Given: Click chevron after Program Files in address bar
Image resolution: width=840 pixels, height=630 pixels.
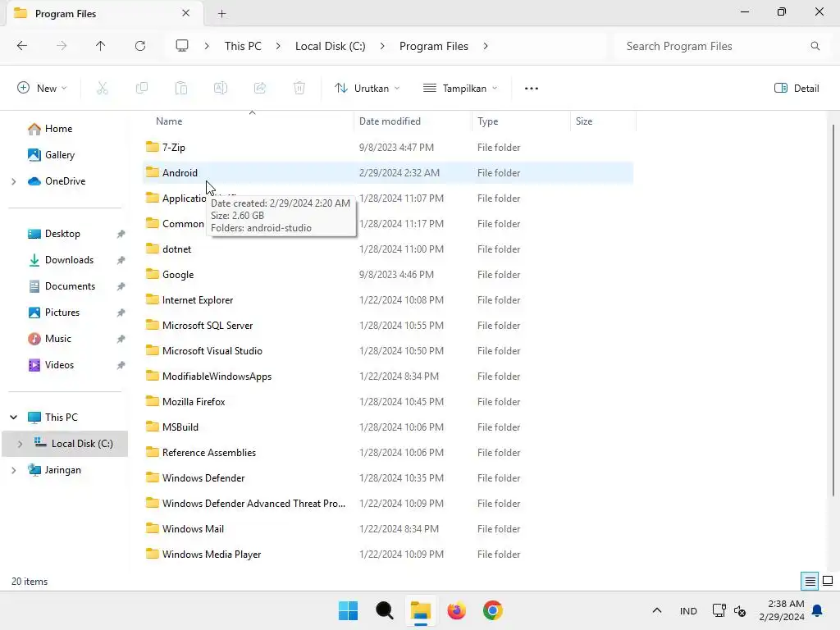Looking at the screenshot, I should [x=486, y=46].
